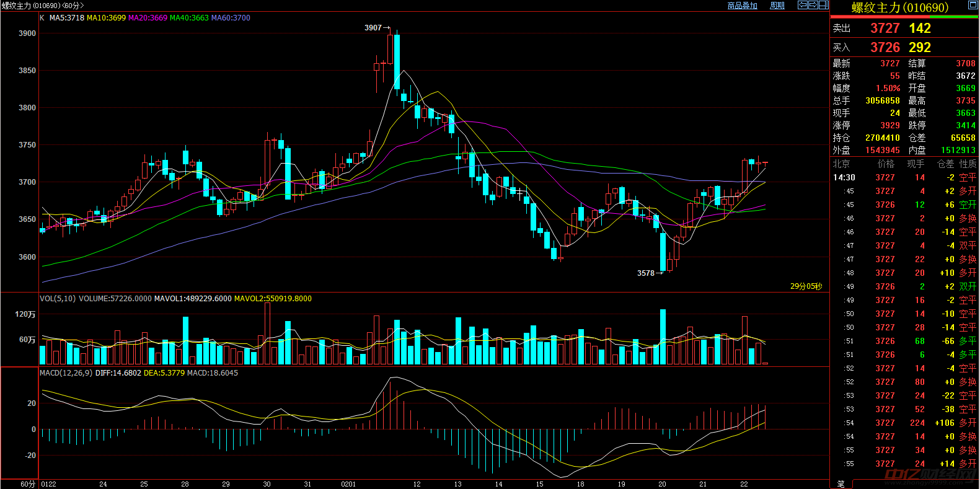Click the 60分 period label at bottom left
Viewport: 980px width, 489px height.
(27, 484)
